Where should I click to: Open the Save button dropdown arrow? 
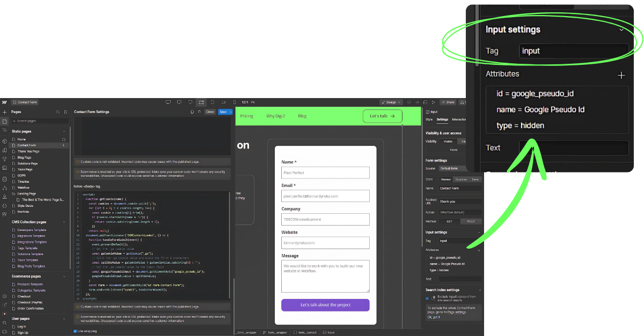tap(231, 112)
